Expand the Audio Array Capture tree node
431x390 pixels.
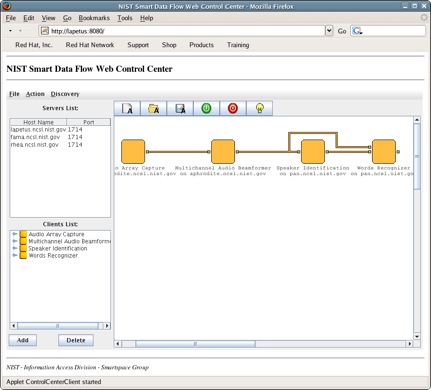pos(14,234)
